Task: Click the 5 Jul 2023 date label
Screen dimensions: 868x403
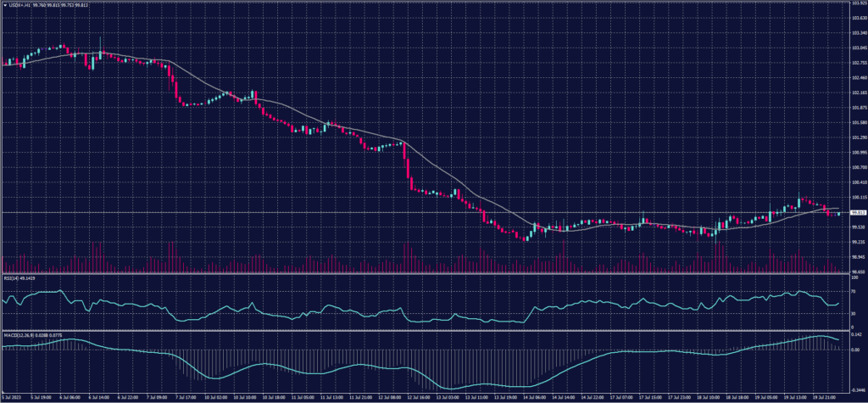Action: tap(14, 397)
